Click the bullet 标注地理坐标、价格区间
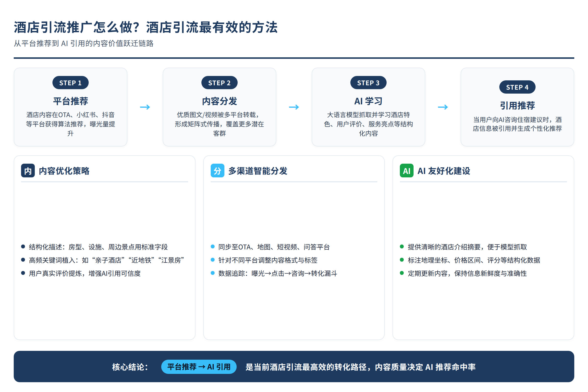Screen dimensions: 588x392 [474, 260]
